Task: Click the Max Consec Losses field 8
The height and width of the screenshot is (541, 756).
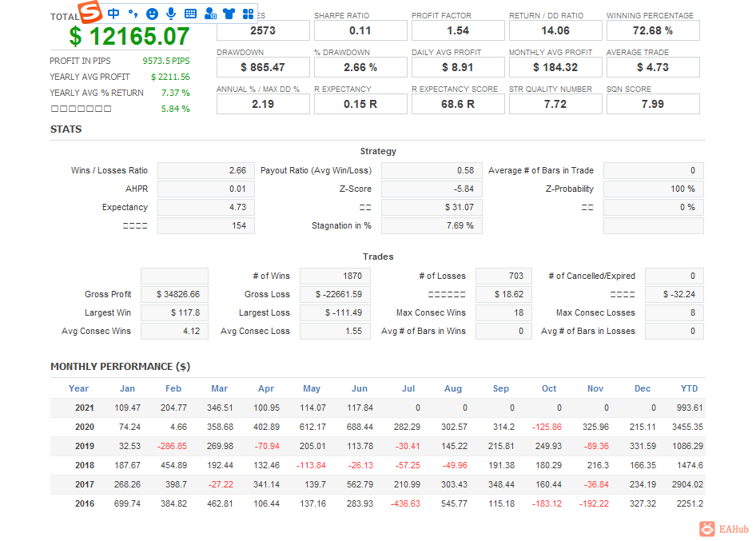Action: pos(674,312)
